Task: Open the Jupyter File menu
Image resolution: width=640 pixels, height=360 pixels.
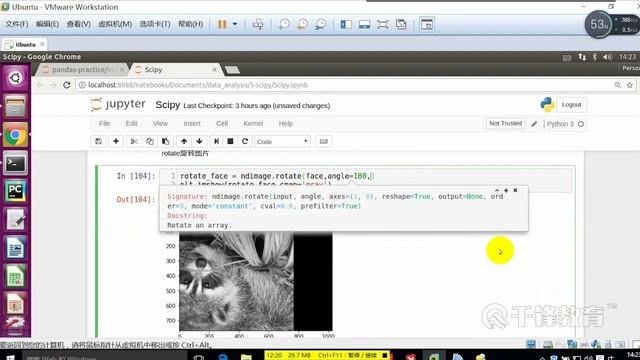Action: 104,123
